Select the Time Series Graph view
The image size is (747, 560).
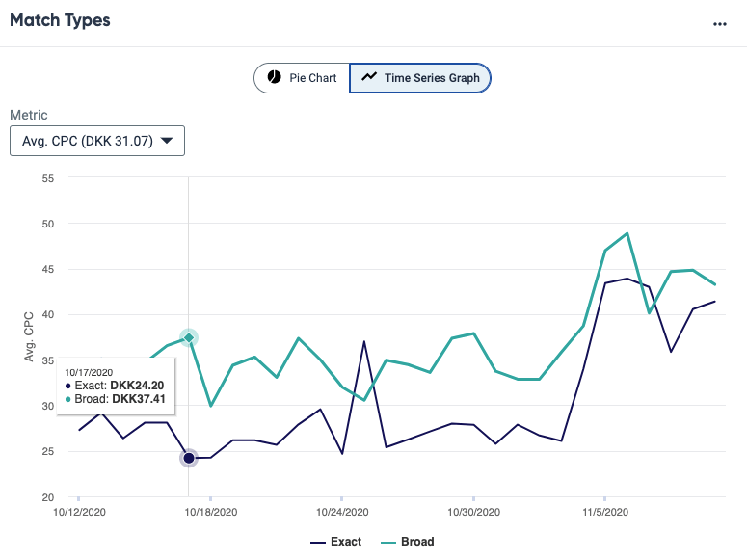point(420,78)
